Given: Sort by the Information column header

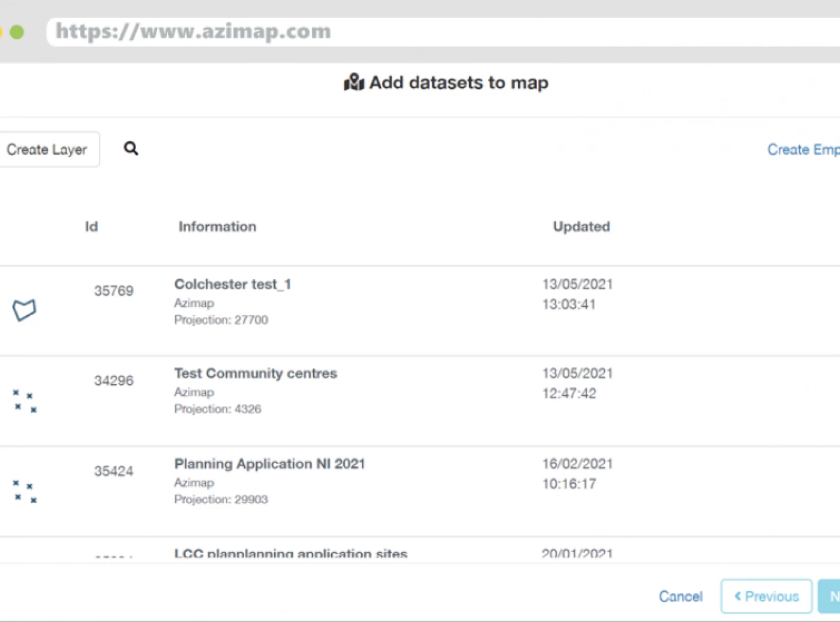Looking at the screenshot, I should pyautogui.click(x=217, y=226).
